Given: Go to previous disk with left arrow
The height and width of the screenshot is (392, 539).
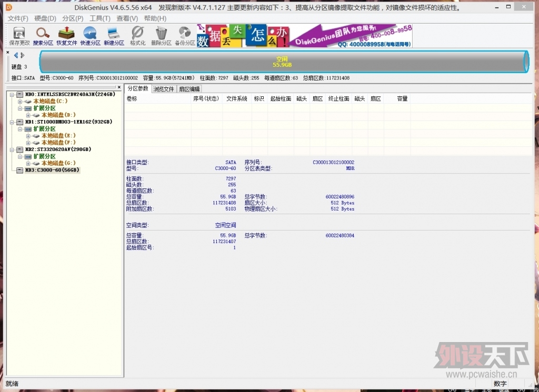Looking at the screenshot, I should 16,55.
